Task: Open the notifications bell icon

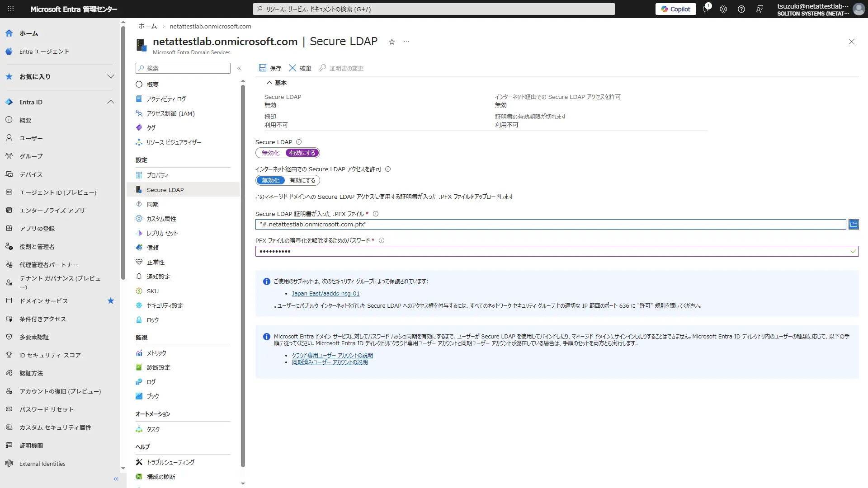Action: pos(705,9)
